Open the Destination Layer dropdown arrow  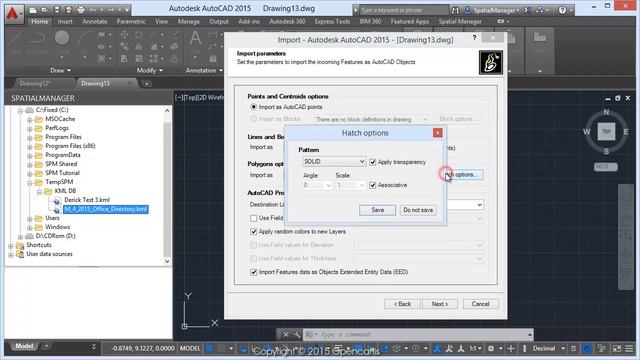[x=480, y=204]
